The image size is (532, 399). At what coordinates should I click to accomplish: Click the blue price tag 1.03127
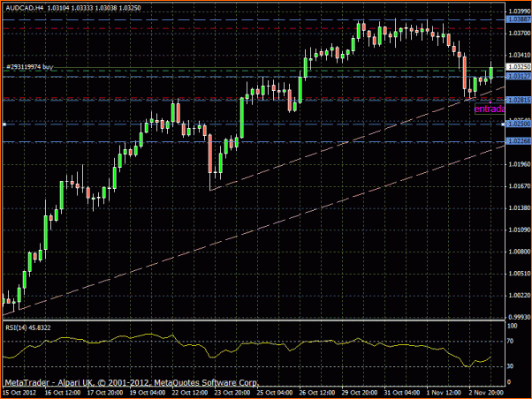(519, 76)
